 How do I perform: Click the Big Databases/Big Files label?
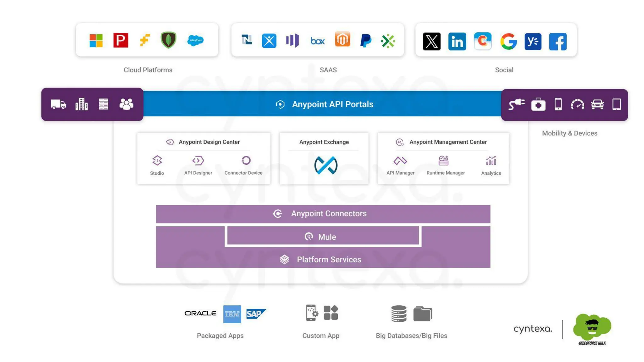click(x=411, y=336)
